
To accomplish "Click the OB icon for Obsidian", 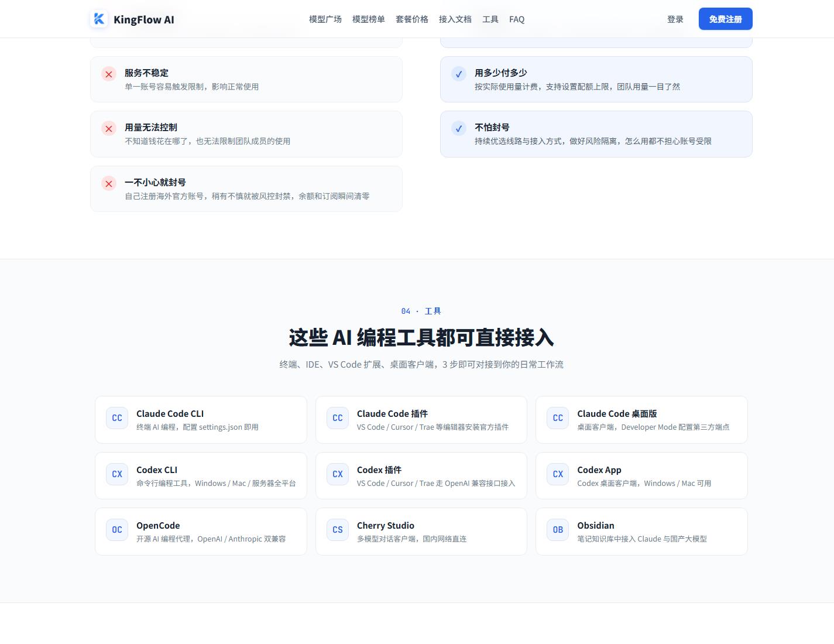I will pos(558,530).
